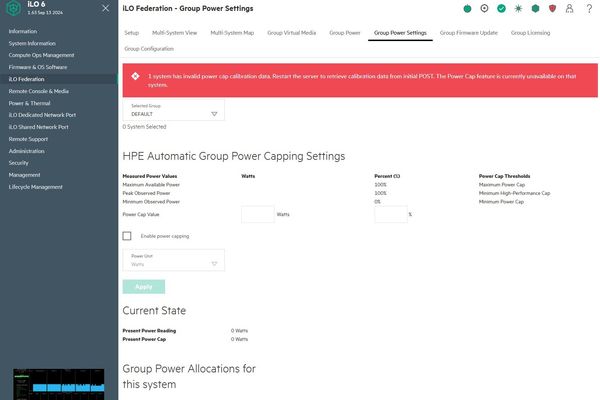Open the Group Configuration tab
This screenshot has width=600, height=400.
click(x=149, y=49)
